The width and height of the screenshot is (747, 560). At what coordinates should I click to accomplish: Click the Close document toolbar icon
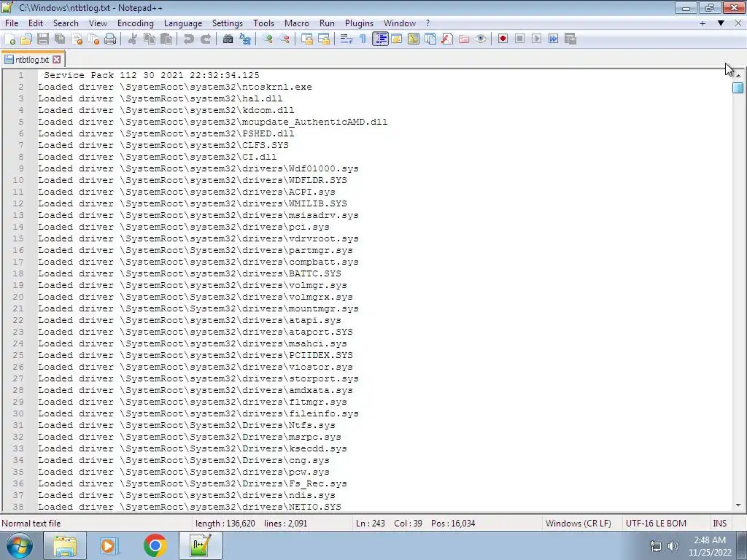pos(77,39)
